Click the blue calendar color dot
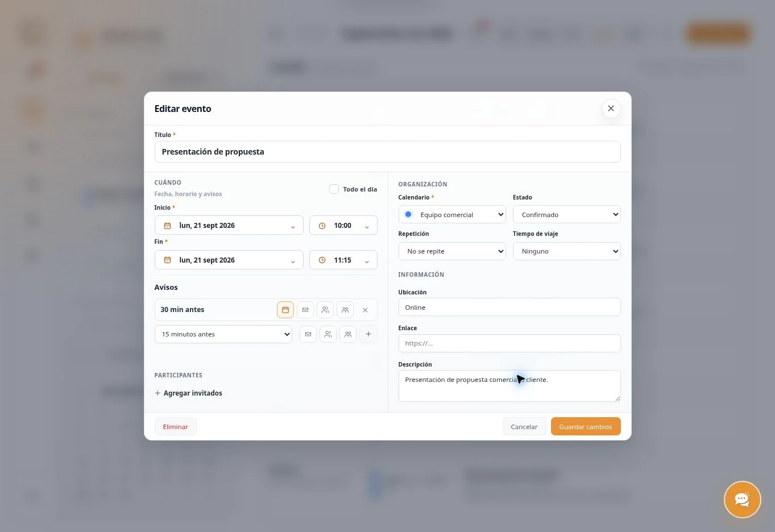This screenshot has width=775, height=532. coord(408,214)
